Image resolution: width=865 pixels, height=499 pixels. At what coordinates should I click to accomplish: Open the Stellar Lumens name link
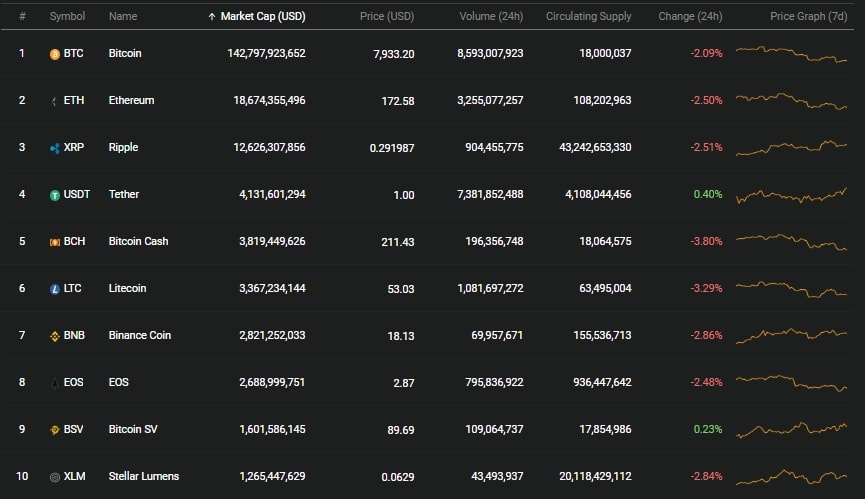pyautogui.click(x=143, y=476)
